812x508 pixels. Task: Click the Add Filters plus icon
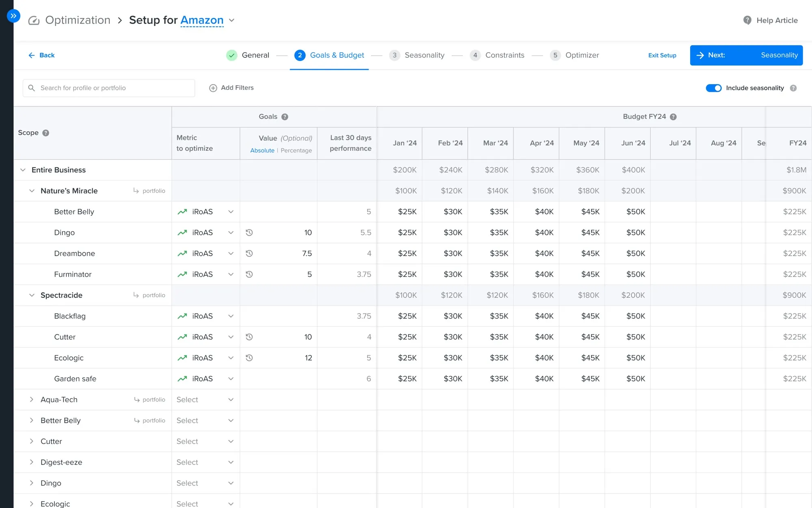(x=213, y=88)
